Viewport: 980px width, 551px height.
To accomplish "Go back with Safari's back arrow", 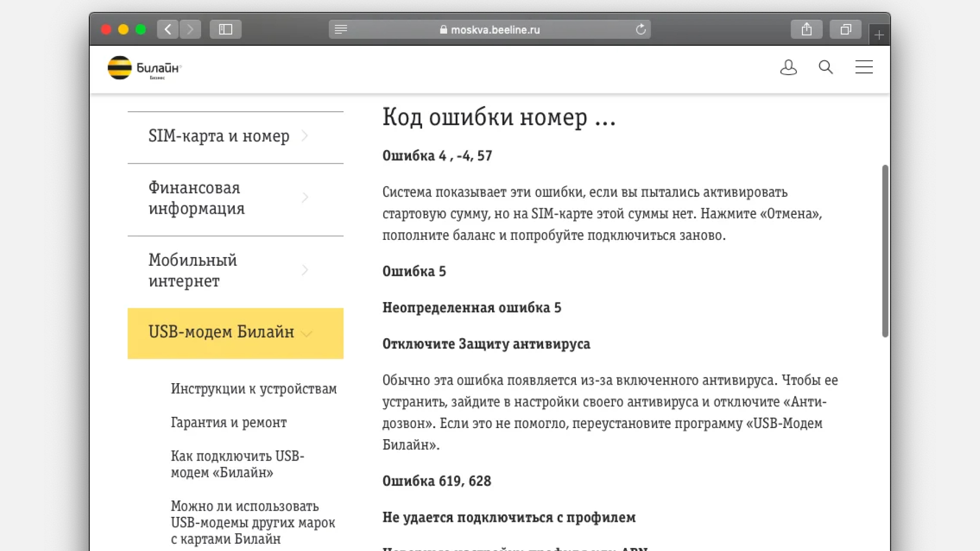I will (x=168, y=30).
